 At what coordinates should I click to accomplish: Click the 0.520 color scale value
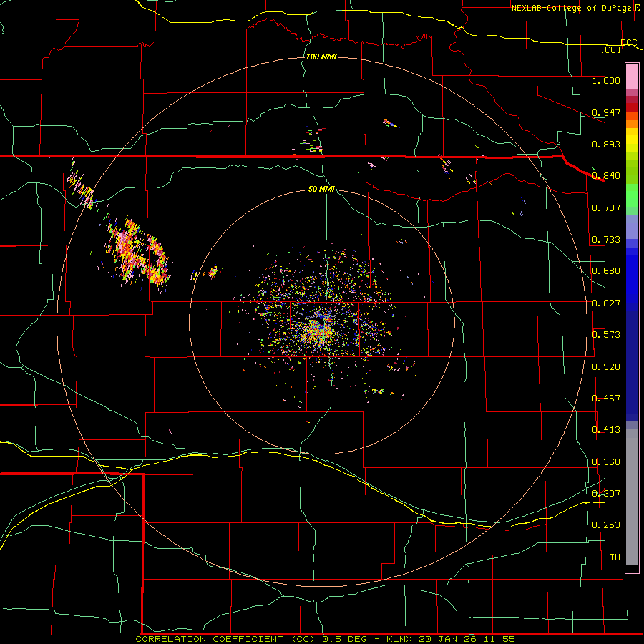click(x=606, y=367)
